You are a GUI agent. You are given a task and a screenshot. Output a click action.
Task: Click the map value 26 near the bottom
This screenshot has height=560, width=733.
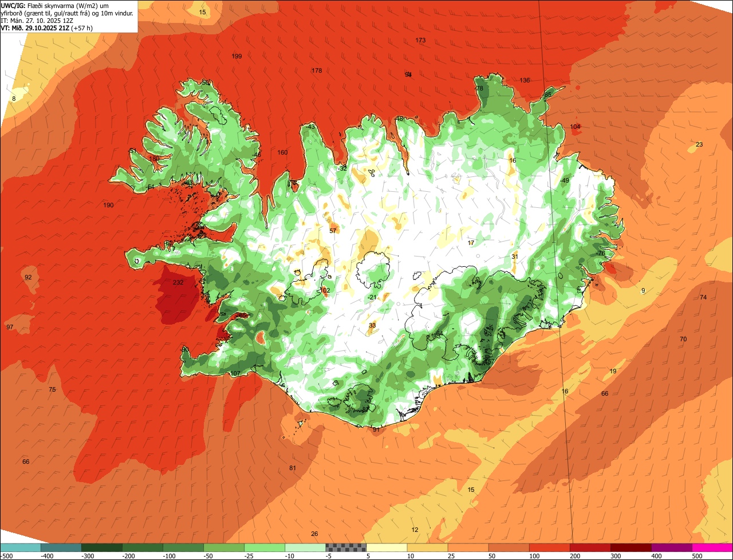(314, 534)
